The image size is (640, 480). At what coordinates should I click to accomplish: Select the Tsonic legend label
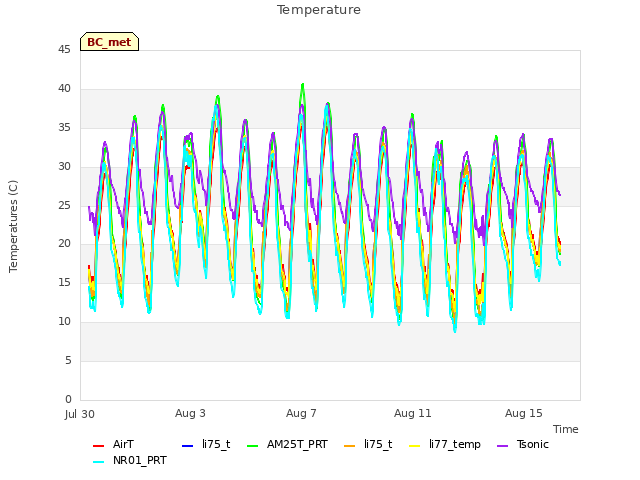click(533, 444)
